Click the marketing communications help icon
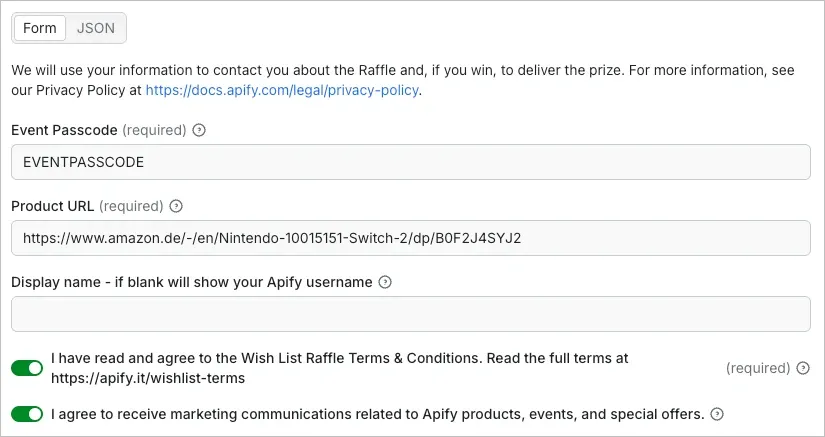 [x=717, y=414]
